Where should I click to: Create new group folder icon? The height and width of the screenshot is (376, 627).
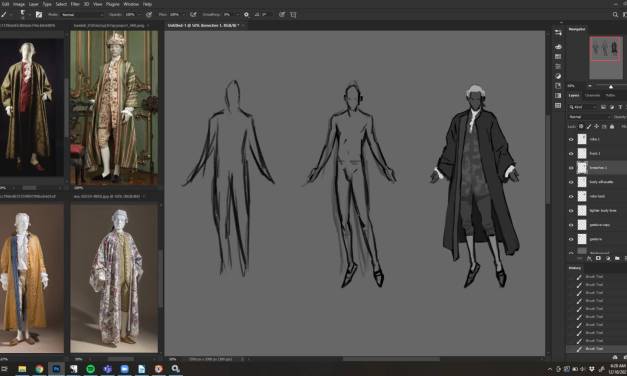pyautogui.click(x=617, y=258)
